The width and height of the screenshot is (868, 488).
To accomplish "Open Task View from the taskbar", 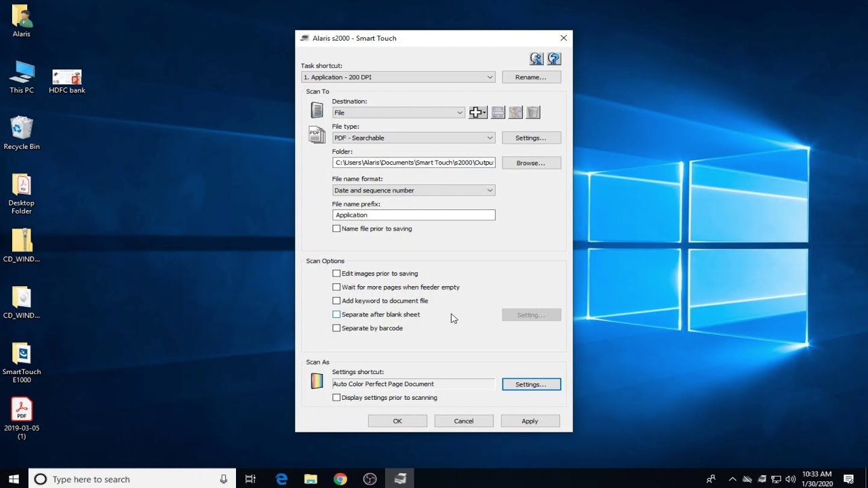I will tap(250, 479).
